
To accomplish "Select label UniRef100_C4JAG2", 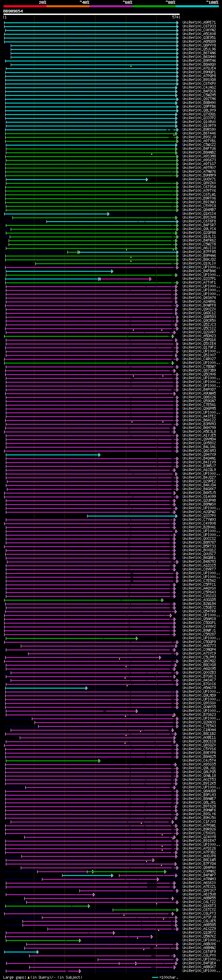I will [199, 88].
